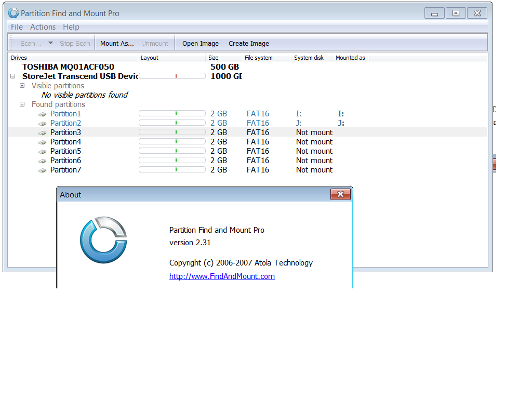The image size is (532, 399).
Task: Select Partition3 in the found list
Action: (65, 132)
